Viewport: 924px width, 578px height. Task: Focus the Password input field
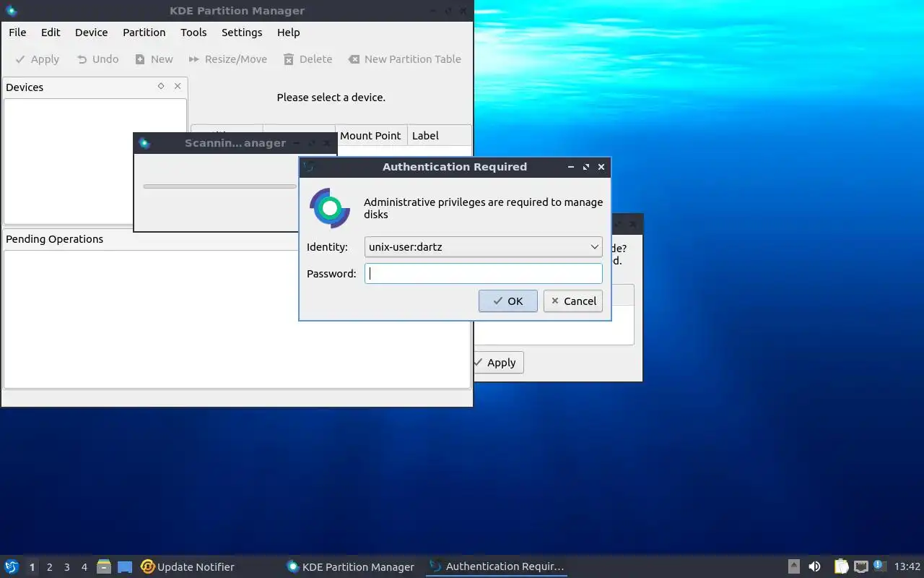(483, 274)
